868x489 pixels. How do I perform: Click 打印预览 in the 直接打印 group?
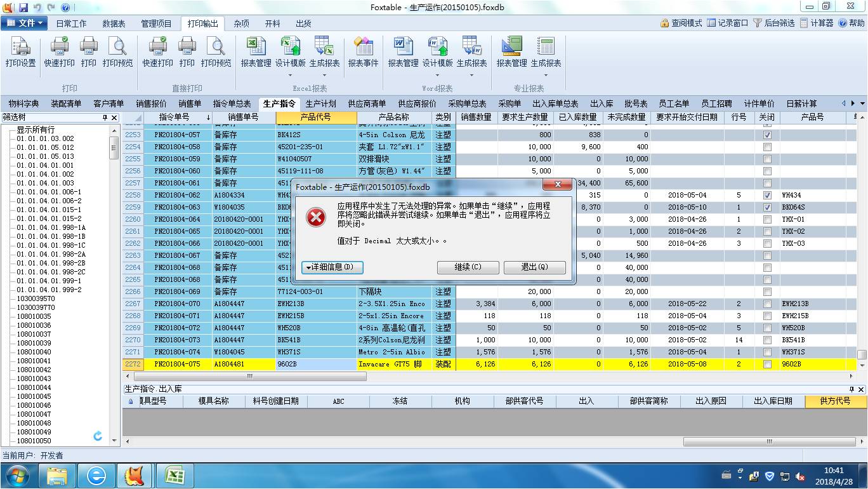(x=216, y=52)
